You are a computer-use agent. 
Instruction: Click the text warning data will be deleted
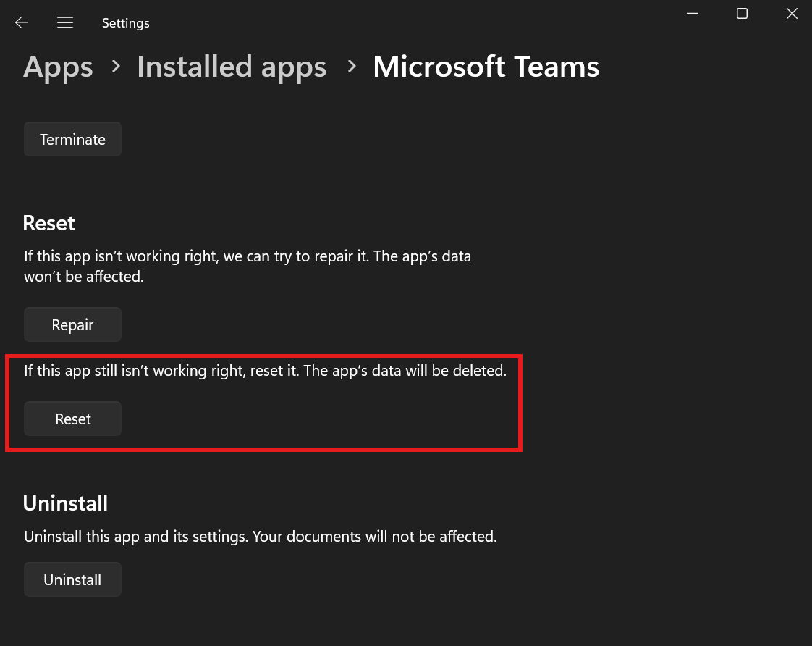point(265,371)
